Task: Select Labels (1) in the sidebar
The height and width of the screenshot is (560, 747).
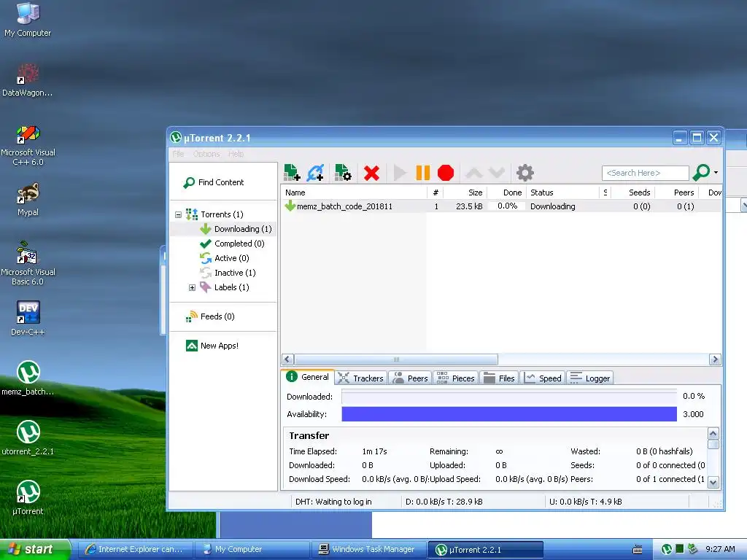Action: click(x=225, y=287)
